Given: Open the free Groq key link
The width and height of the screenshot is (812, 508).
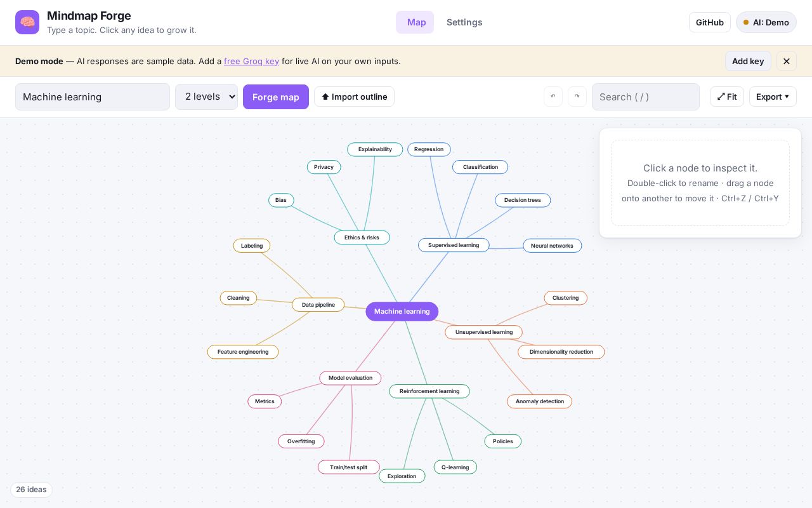Looking at the screenshot, I should 251,61.
